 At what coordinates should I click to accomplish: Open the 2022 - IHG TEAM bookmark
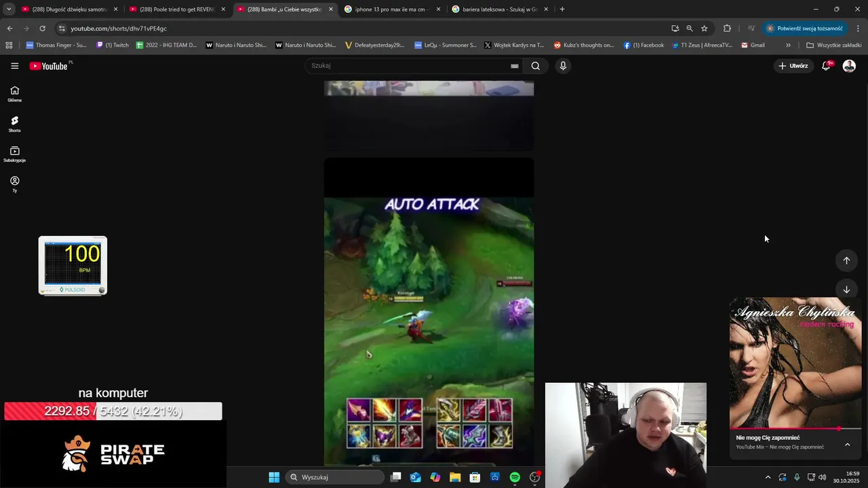point(166,45)
